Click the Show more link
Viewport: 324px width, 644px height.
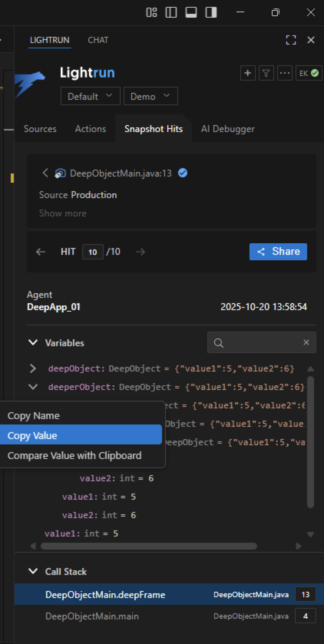(x=63, y=213)
